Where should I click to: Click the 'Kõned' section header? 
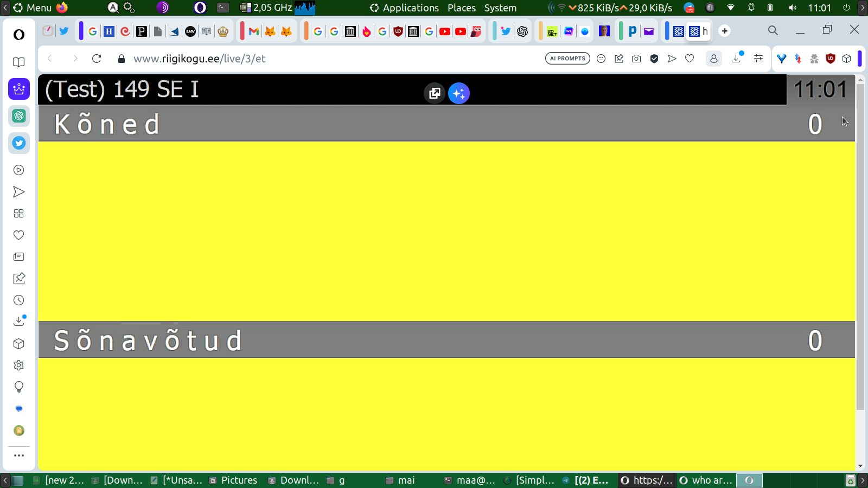446,124
